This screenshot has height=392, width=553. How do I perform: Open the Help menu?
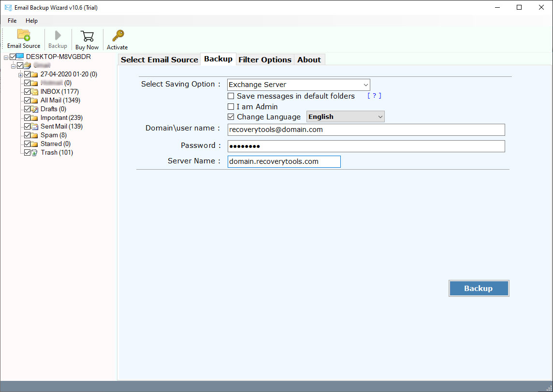(31, 21)
